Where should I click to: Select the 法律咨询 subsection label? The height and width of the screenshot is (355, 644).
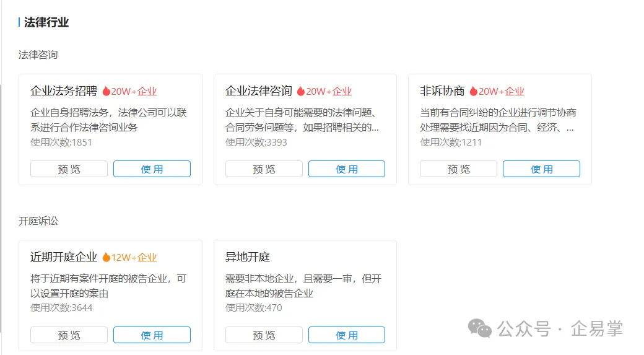tap(38, 55)
